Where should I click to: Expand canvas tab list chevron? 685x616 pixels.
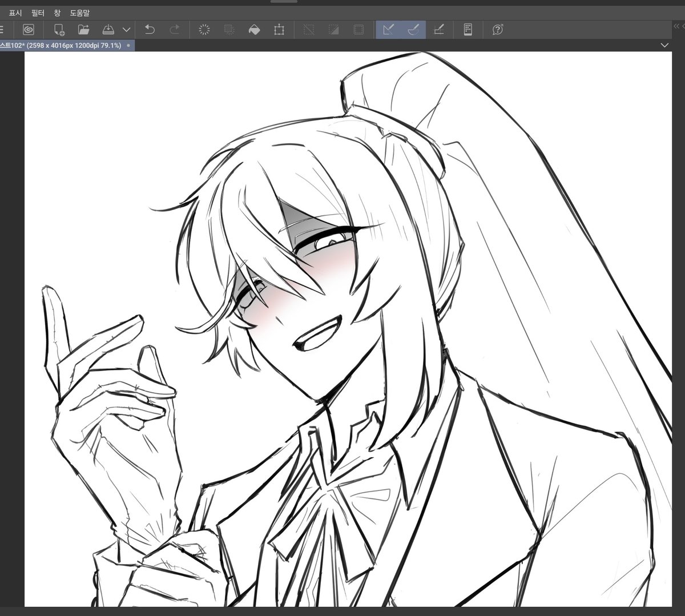664,45
